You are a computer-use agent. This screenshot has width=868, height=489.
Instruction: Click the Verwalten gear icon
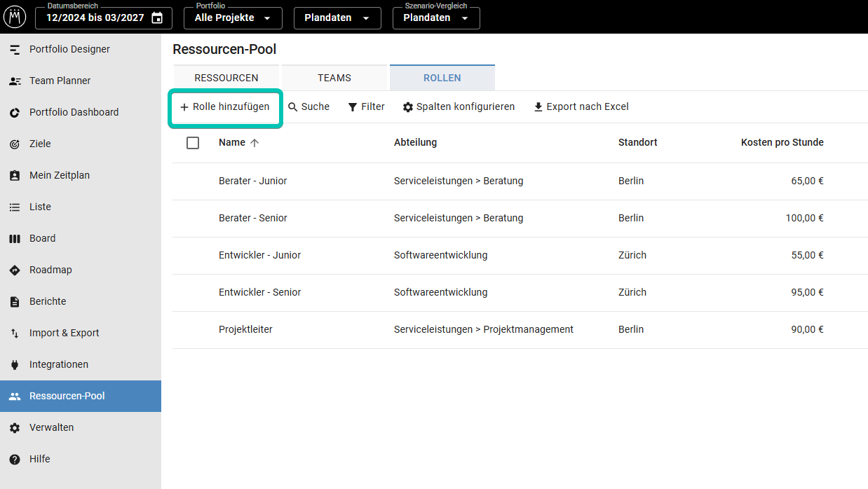pyautogui.click(x=15, y=428)
